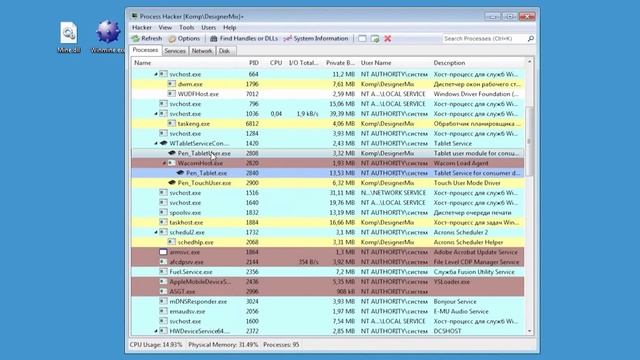
Task: Click the spoolsv.exe process icon
Action: pyautogui.click(x=163, y=212)
